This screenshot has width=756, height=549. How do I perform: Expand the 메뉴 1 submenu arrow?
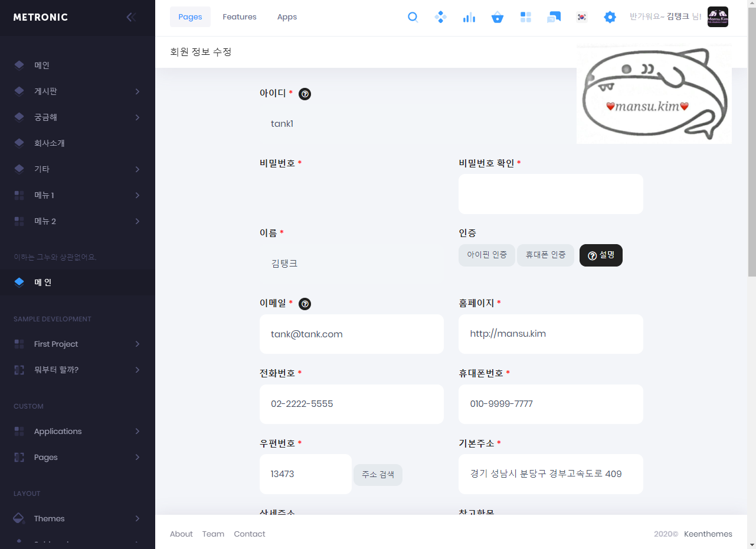pos(137,195)
